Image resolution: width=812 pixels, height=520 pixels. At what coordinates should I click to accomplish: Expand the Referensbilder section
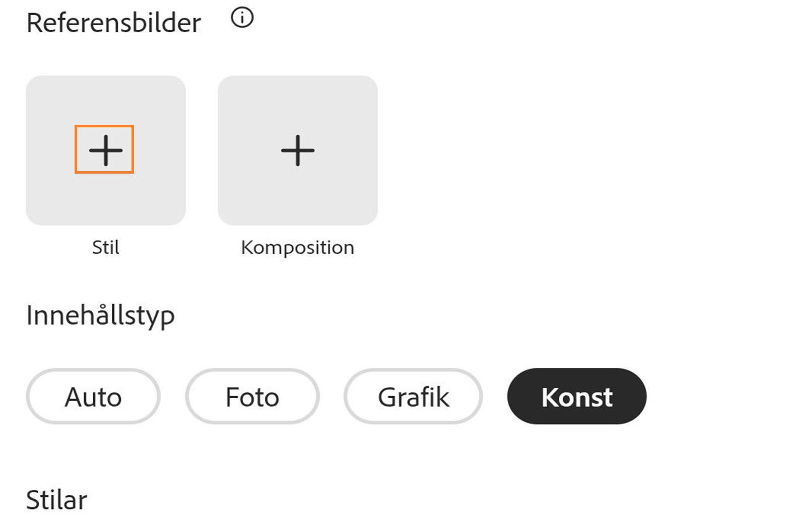tap(113, 21)
